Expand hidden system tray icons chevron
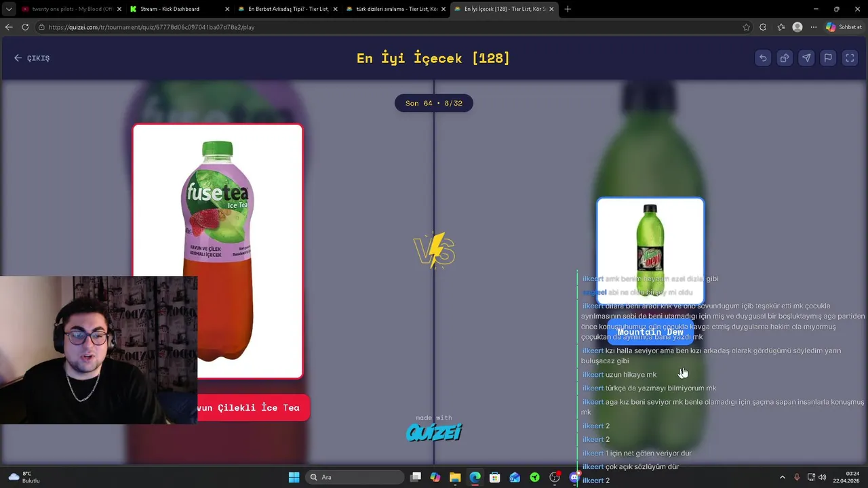The image size is (868, 488). tap(782, 477)
